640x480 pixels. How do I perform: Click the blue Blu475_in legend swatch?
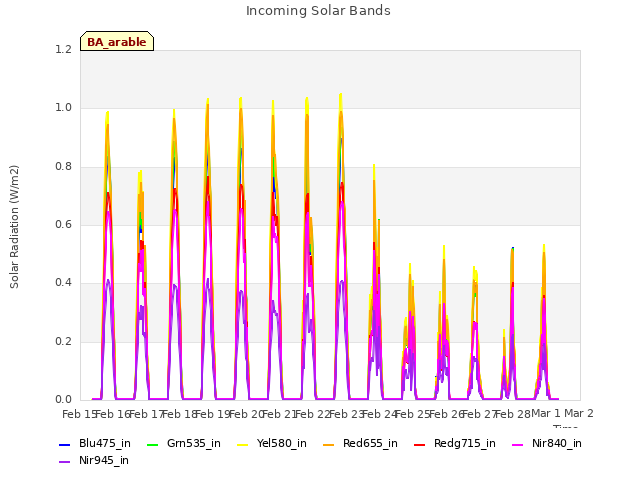(x=65, y=444)
